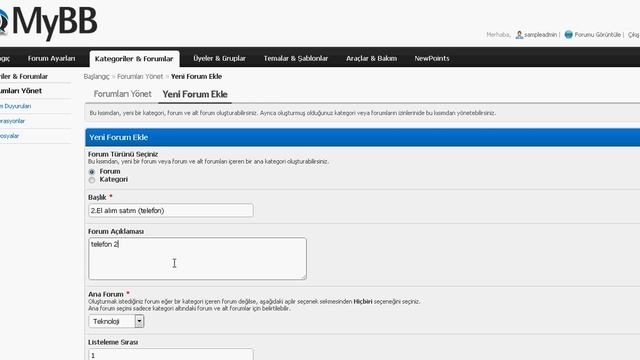640x360 pixels.
Task: Open the Forum Ayarları menu
Action: tap(51, 58)
